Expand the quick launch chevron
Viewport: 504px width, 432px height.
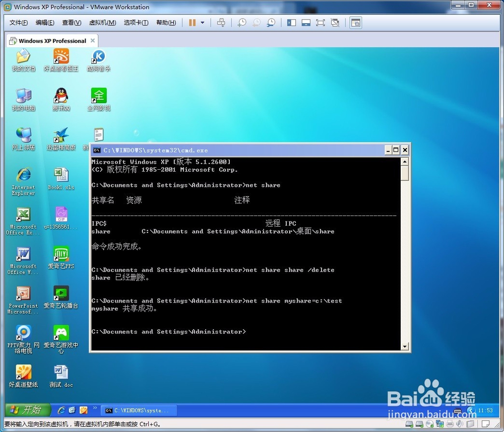tap(95, 408)
